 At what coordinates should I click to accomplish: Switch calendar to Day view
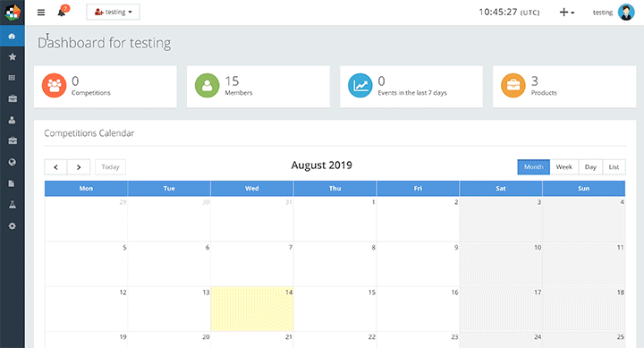pos(590,166)
